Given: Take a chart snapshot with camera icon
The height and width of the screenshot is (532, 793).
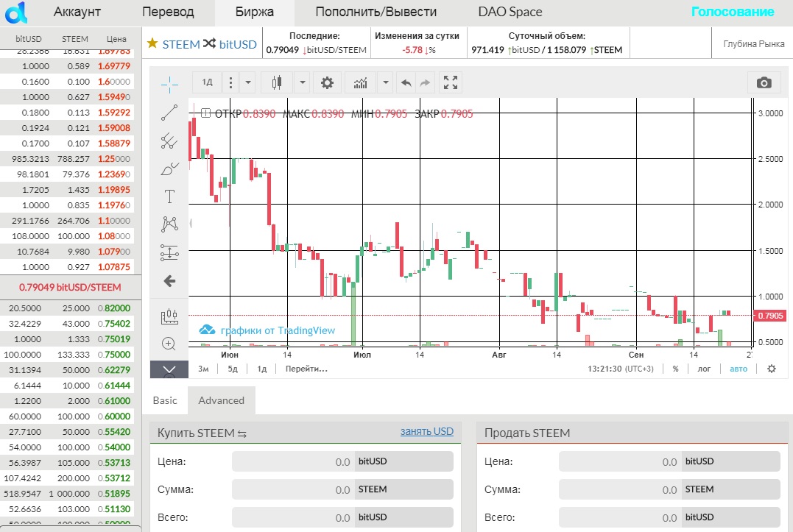Looking at the screenshot, I should (x=764, y=83).
